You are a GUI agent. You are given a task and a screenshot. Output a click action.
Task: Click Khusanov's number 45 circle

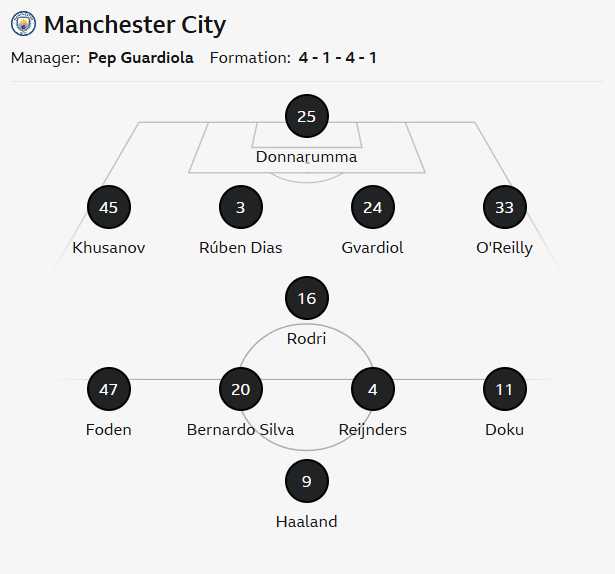click(x=109, y=208)
